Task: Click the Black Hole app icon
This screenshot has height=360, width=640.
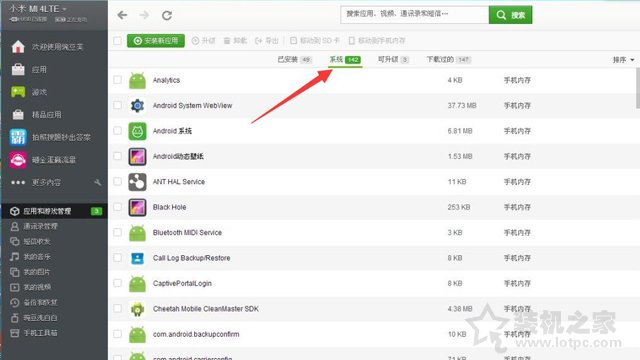Action: click(x=137, y=207)
